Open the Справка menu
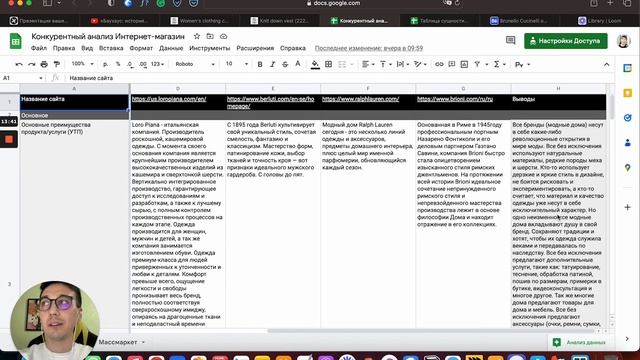The height and width of the screenshot is (360, 640). click(293, 48)
